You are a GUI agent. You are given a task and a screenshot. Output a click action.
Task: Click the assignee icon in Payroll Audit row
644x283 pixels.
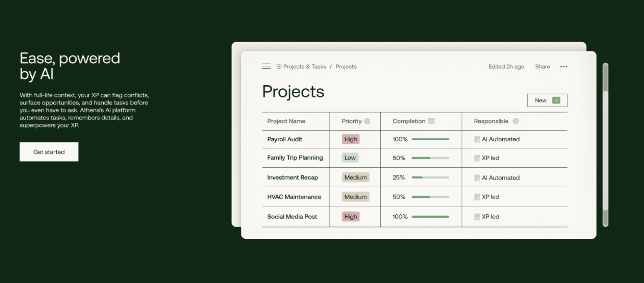pyautogui.click(x=477, y=139)
